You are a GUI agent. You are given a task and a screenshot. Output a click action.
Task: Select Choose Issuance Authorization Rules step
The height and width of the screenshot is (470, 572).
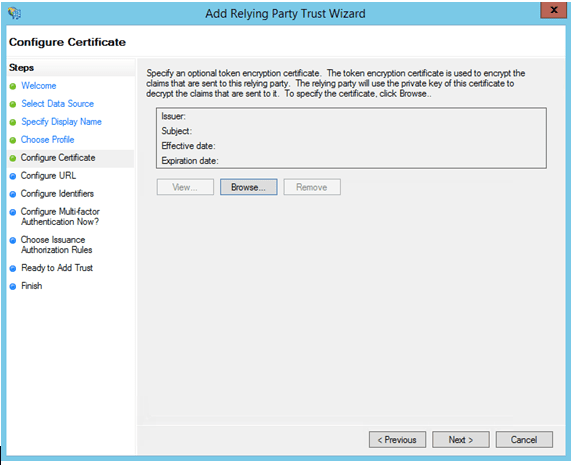click(x=57, y=245)
